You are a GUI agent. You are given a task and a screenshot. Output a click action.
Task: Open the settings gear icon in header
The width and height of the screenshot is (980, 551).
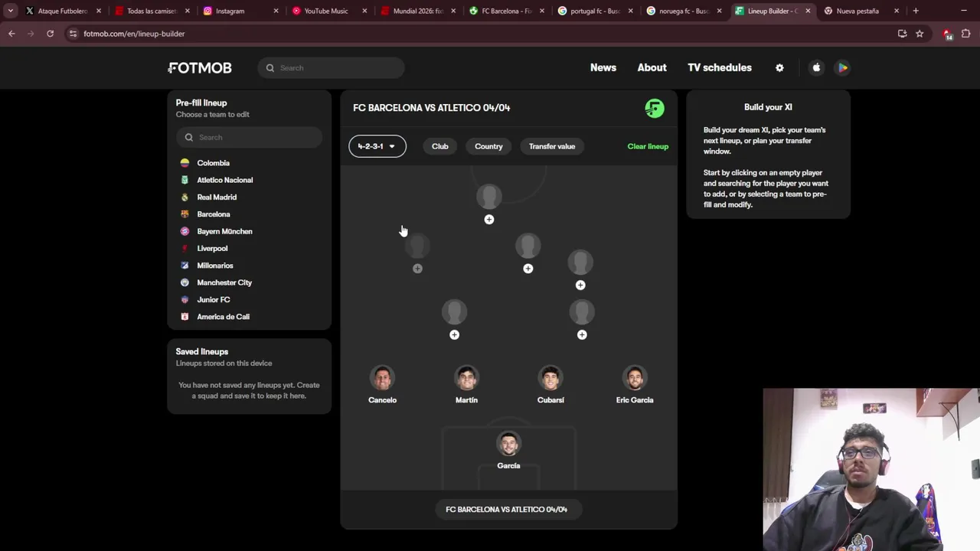(x=779, y=67)
